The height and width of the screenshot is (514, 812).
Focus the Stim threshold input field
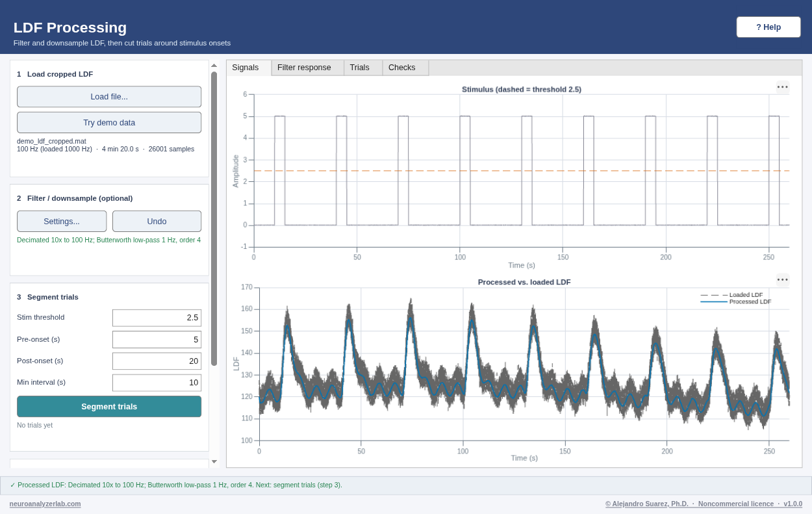click(157, 318)
